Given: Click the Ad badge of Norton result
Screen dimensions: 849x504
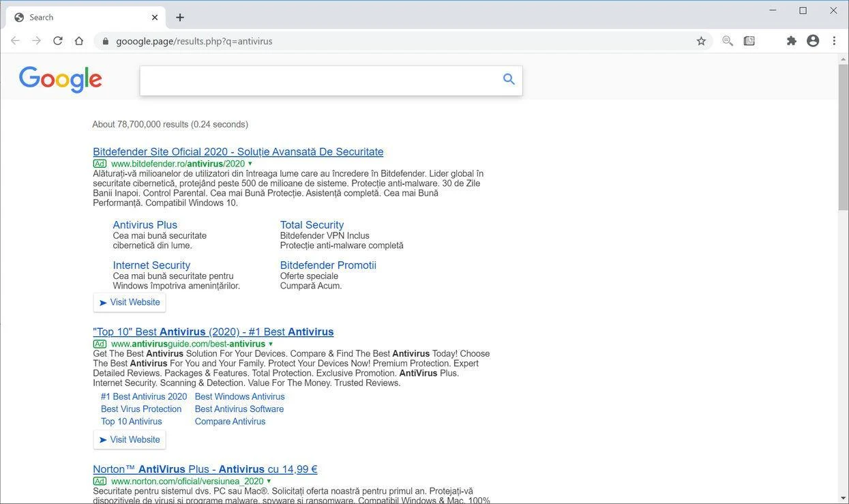Looking at the screenshot, I should click(100, 481).
